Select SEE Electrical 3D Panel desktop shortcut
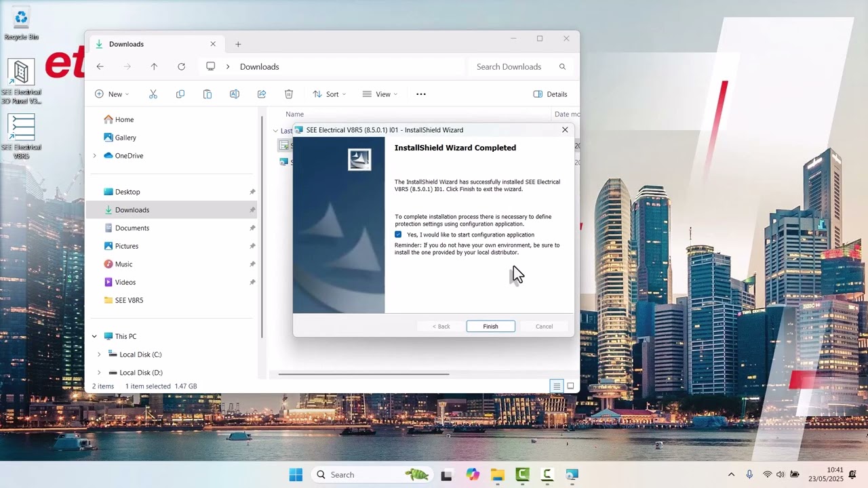The width and height of the screenshot is (868, 488). [21, 82]
